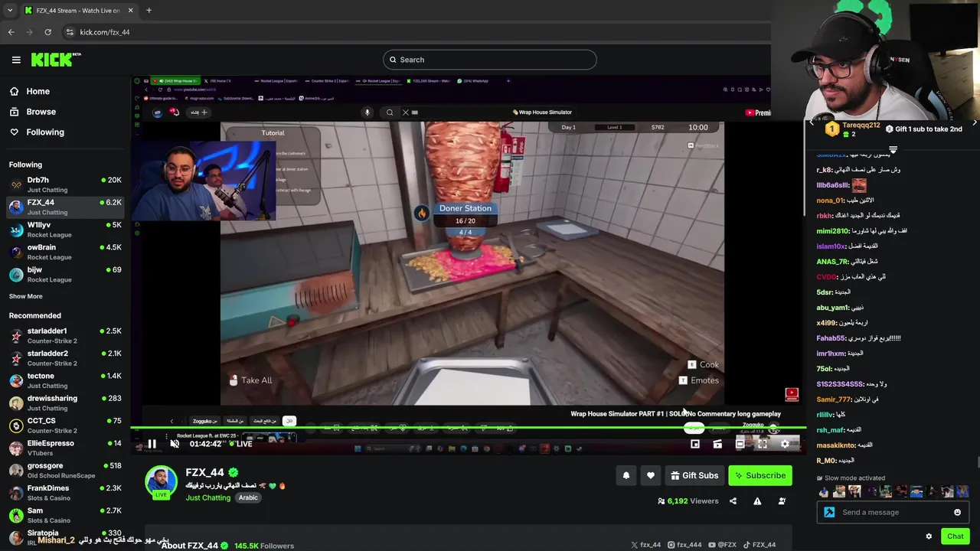This screenshot has height=551, width=980.
Task: Open fzx_444 Instagram link
Action: click(685, 545)
